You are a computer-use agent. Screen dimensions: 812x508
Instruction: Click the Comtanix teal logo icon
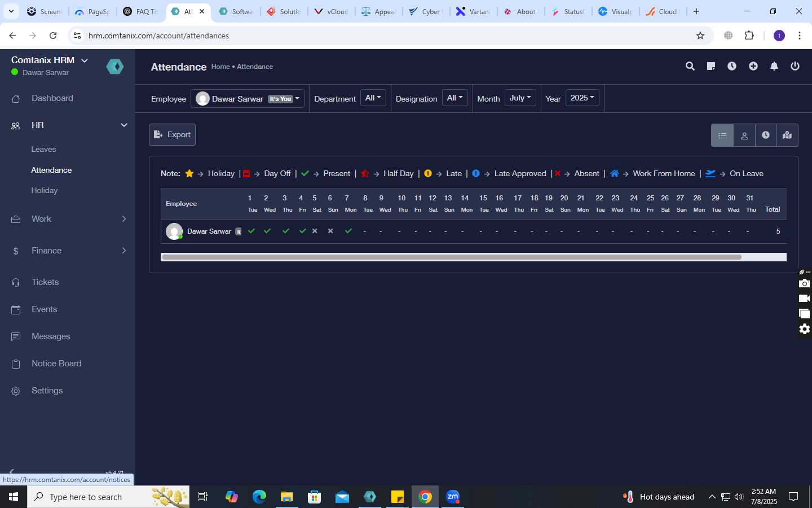point(115,67)
